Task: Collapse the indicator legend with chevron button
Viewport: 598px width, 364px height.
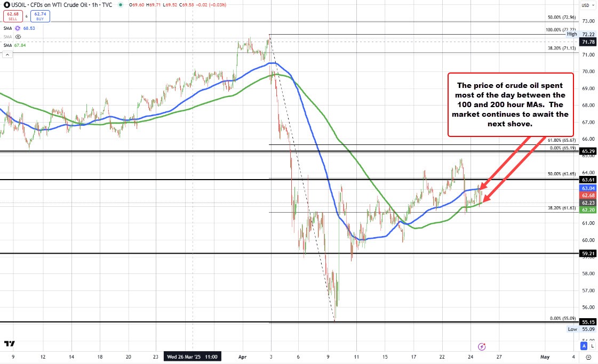Action: point(7,55)
